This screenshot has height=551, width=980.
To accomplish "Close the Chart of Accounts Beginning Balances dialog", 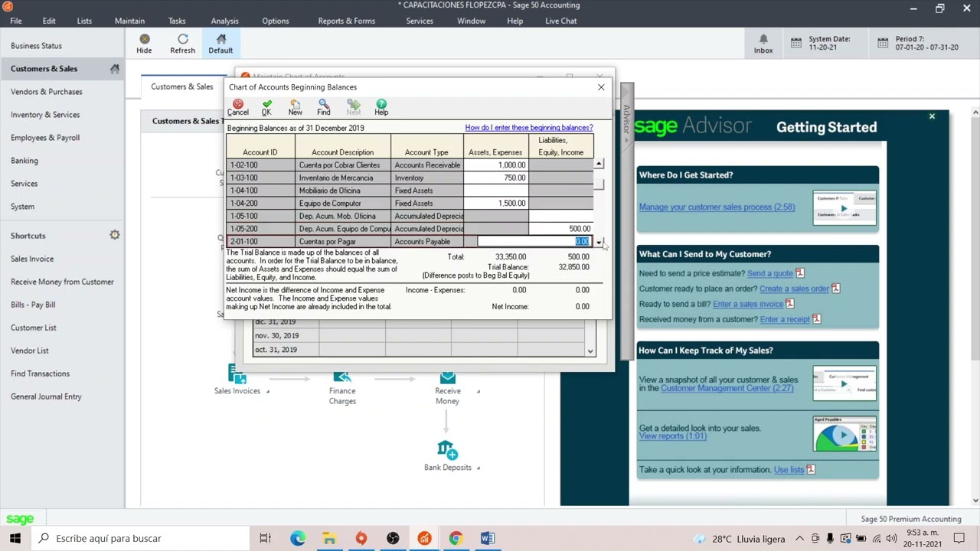I will pos(601,87).
